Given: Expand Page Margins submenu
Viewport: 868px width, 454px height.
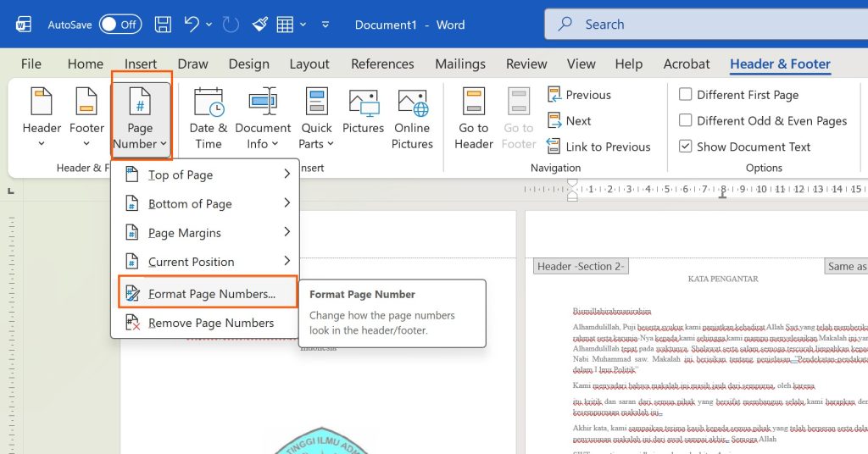Looking at the screenshot, I should (x=205, y=233).
